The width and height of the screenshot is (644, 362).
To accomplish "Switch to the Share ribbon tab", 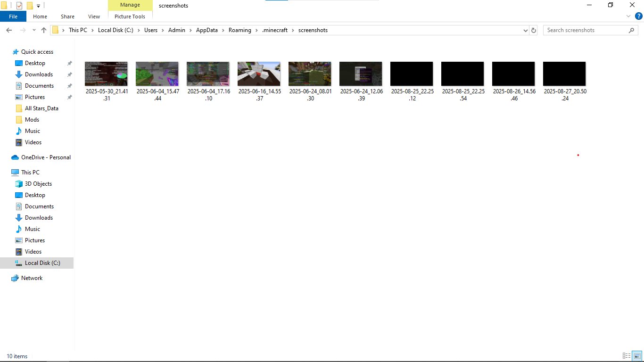I will 67,16.
